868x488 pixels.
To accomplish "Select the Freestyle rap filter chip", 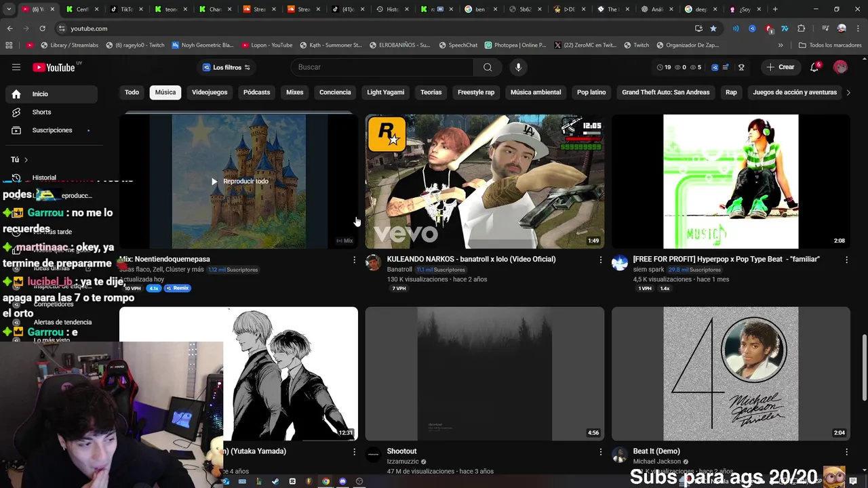I will coord(476,92).
